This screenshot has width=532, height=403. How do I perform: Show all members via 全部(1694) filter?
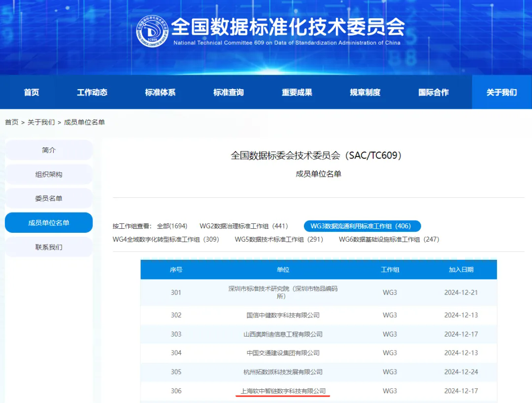(172, 226)
